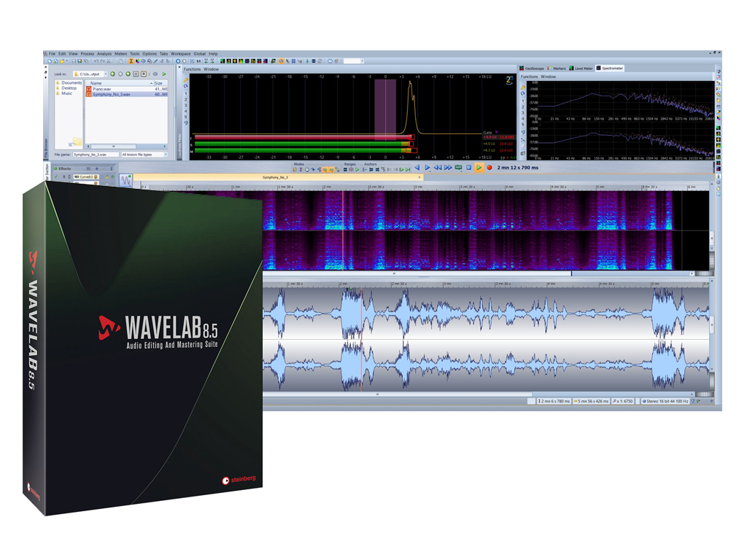This screenshot has width=747, height=560.
Task: Open the All known file types dropdown
Action: coord(144,155)
